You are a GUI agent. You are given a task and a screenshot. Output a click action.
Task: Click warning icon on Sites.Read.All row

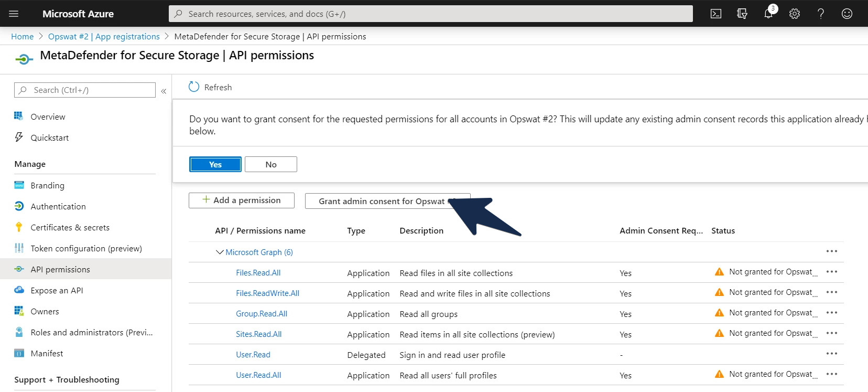point(719,333)
